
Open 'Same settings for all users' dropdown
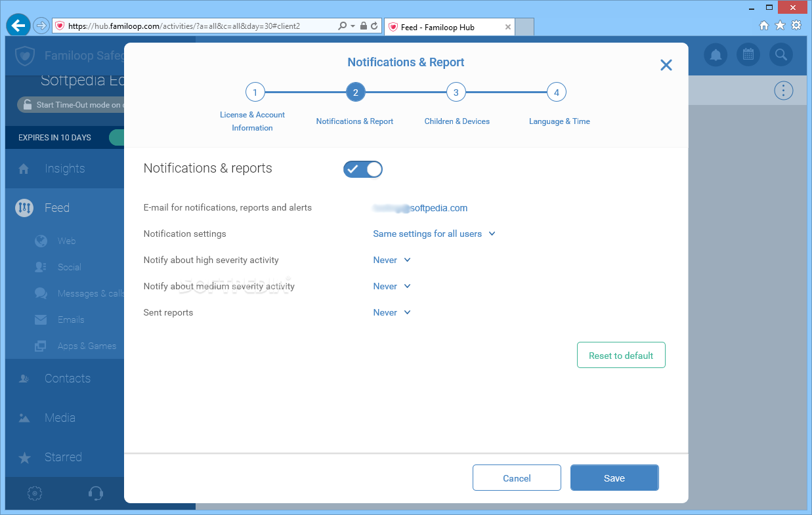(434, 234)
